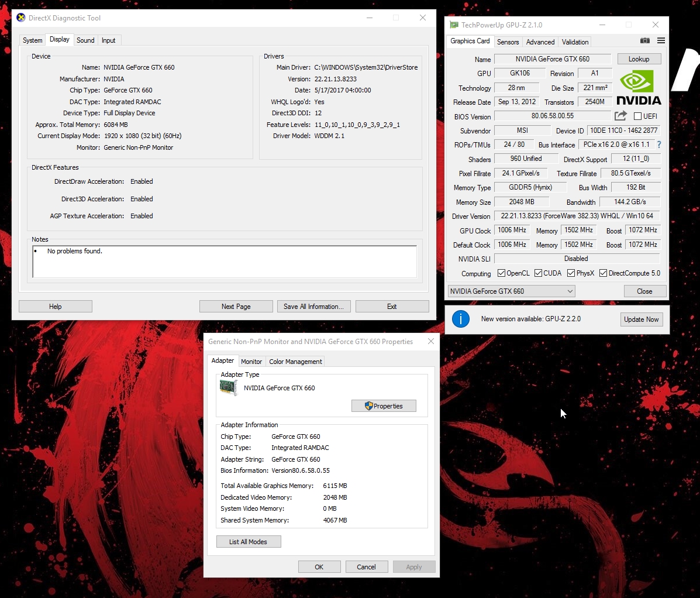Click the GPU-Z title bar app icon
The width and height of the screenshot is (700, 598).
pyautogui.click(x=454, y=25)
